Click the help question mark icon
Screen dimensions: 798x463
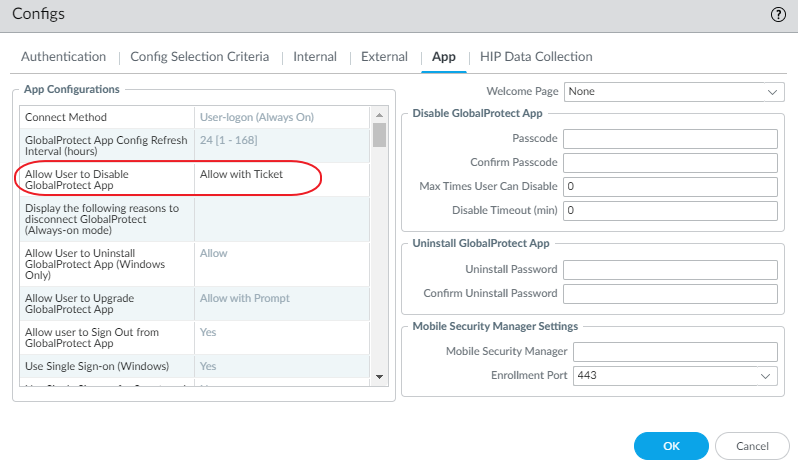778,15
